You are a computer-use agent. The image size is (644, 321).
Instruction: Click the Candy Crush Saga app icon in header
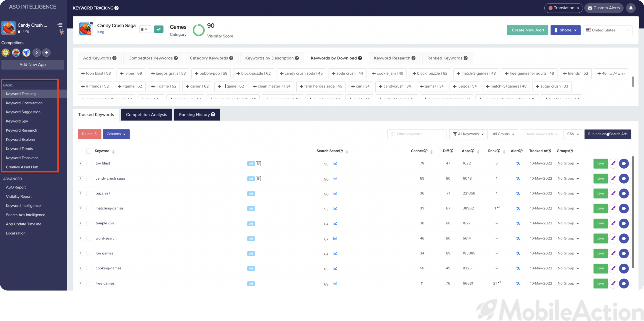coord(85,29)
